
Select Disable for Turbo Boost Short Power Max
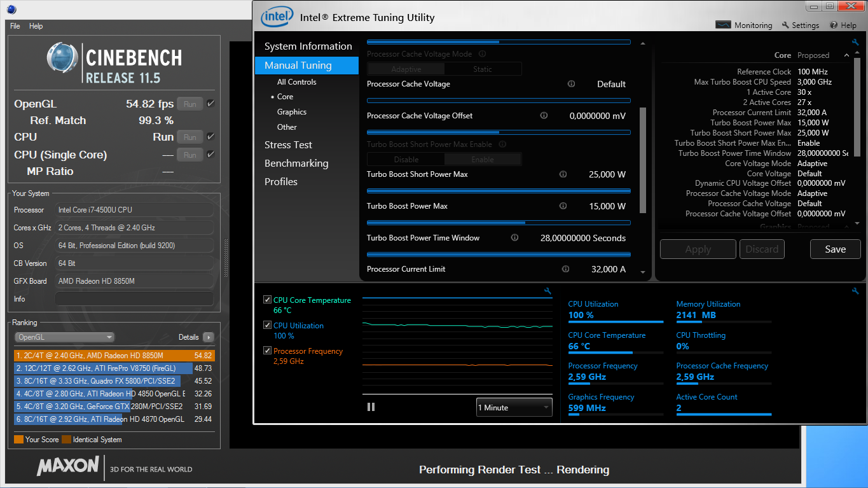click(x=406, y=160)
